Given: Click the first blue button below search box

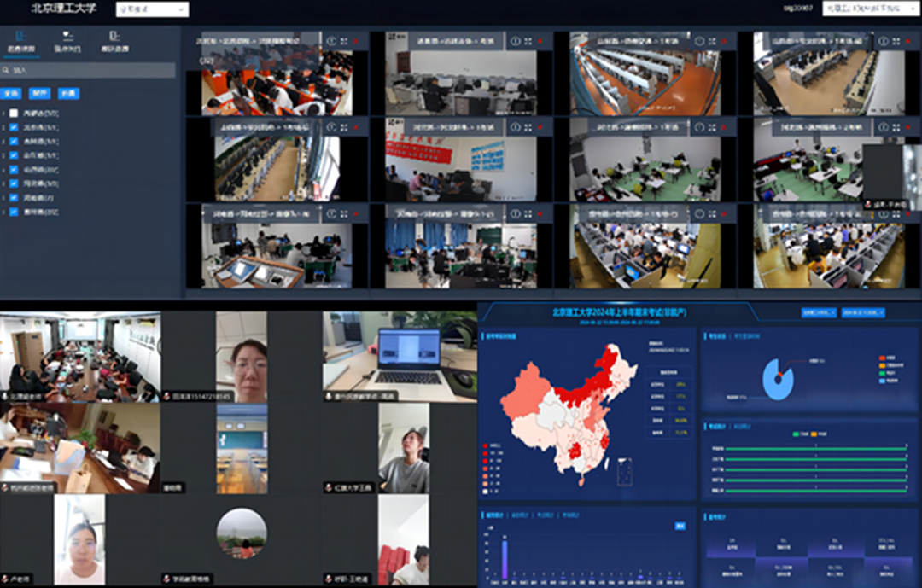Looking at the screenshot, I should point(12,93).
